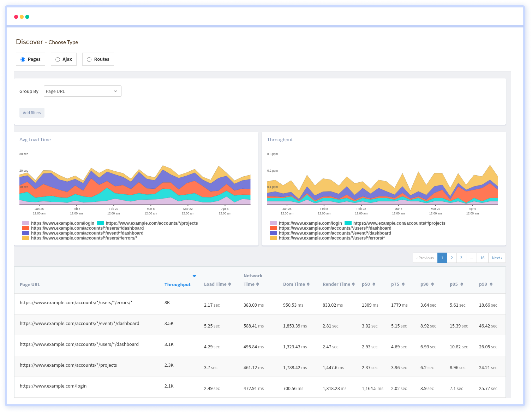Open page 2 in pagination

pos(452,258)
